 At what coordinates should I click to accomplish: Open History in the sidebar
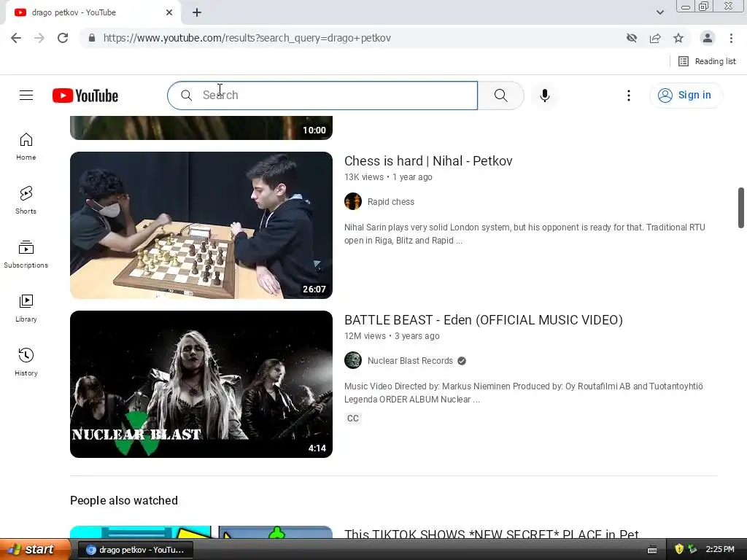[26, 362]
